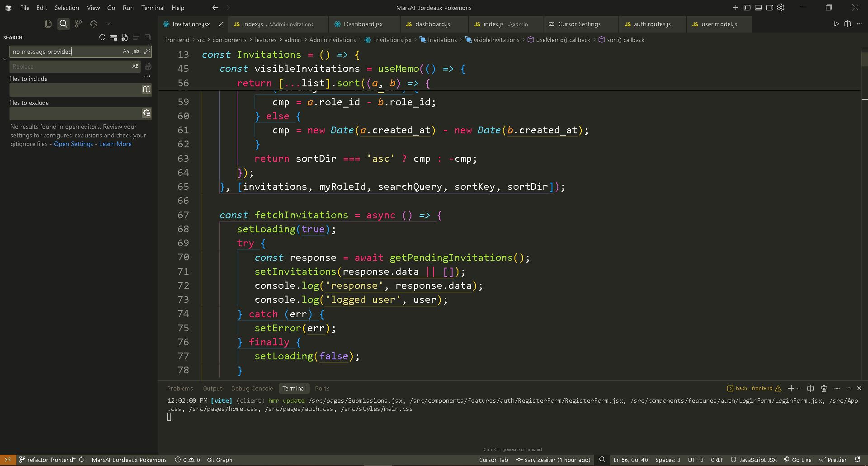The height and width of the screenshot is (466, 868).
Task: Synchronize changes icon in status bar
Action: coord(82,460)
